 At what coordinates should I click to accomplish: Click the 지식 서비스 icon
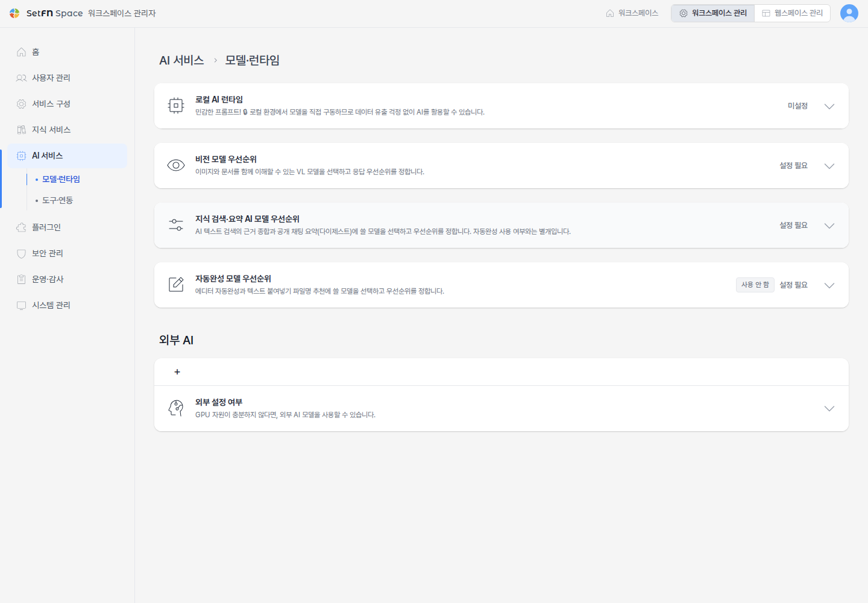pyautogui.click(x=21, y=130)
